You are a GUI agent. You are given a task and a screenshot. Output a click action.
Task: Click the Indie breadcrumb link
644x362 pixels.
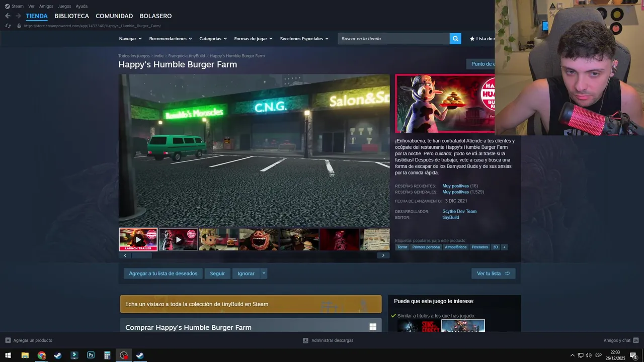[159, 56]
